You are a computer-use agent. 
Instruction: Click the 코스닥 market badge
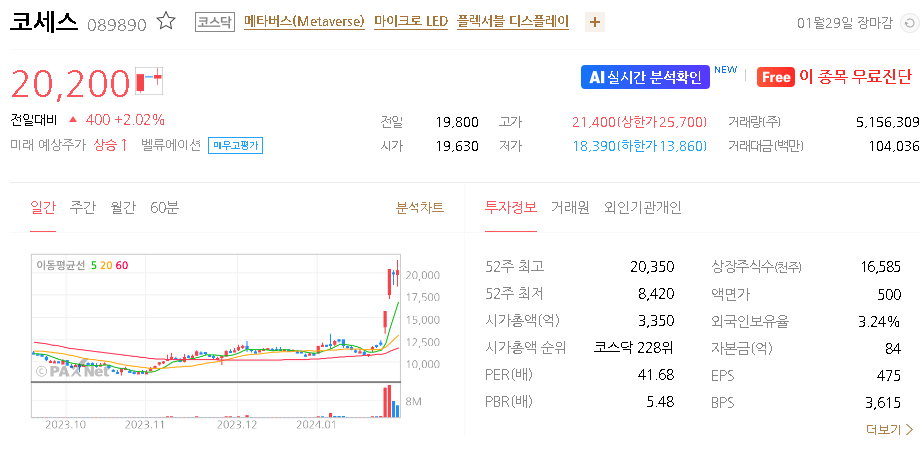click(215, 22)
